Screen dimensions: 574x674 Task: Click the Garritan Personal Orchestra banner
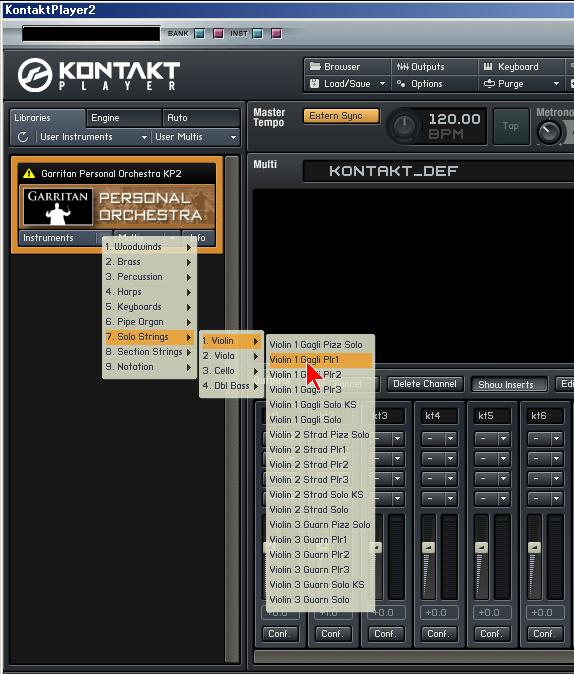click(x=119, y=207)
